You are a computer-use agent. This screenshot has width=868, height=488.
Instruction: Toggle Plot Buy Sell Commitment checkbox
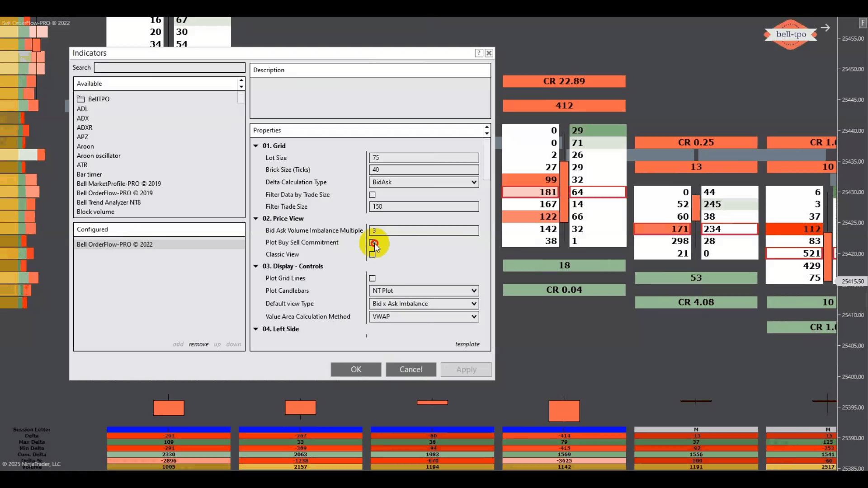pyautogui.click(x=372, y=243)
